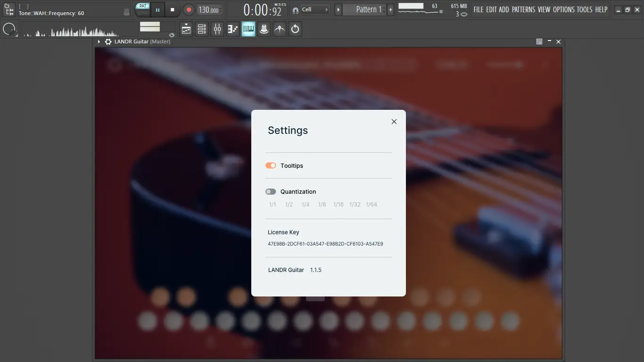
Task: Select 1/16 quantization value
Action: 339,205
